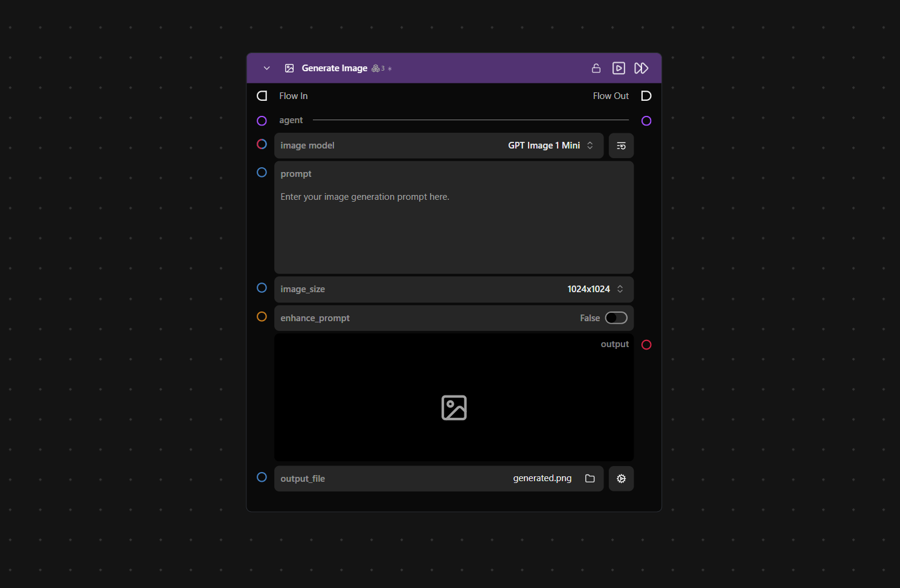
Task: Lock the Generate Image node
Action: pyautogui.click(x=596, y=68)
